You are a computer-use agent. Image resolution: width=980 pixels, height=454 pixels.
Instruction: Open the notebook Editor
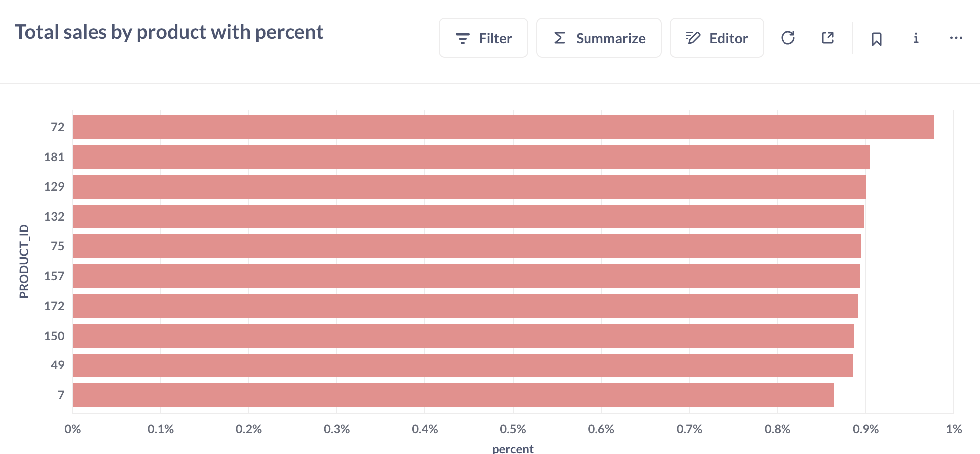716,38
